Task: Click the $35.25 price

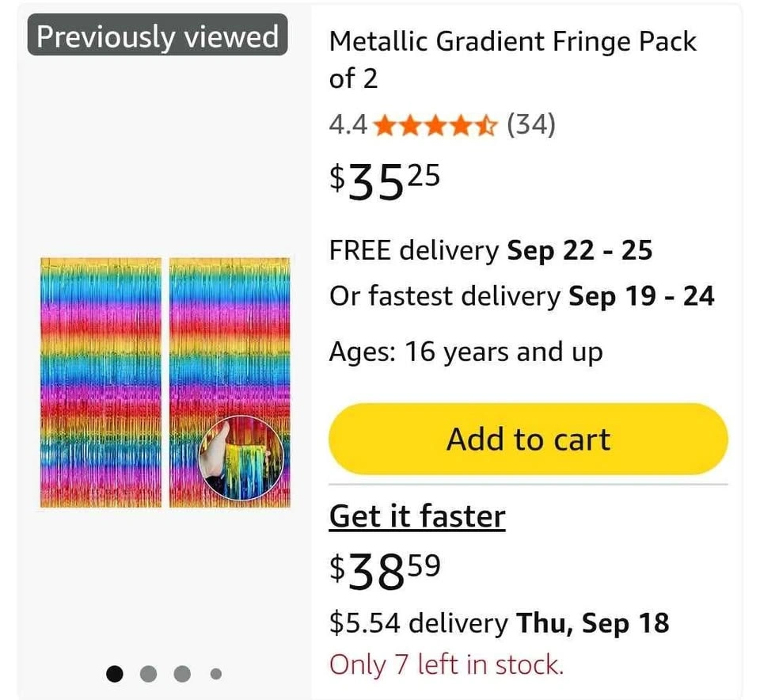Action: pos(384,181)
